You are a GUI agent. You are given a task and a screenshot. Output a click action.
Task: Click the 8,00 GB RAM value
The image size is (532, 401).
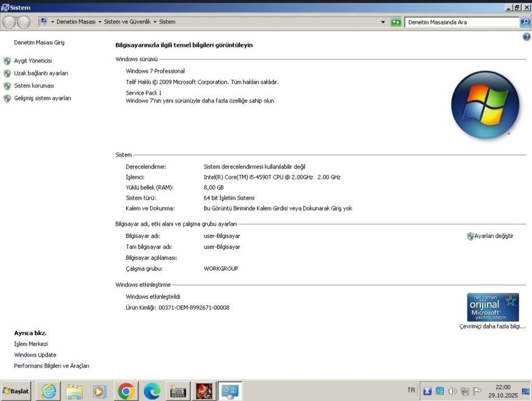click(213, 188)
